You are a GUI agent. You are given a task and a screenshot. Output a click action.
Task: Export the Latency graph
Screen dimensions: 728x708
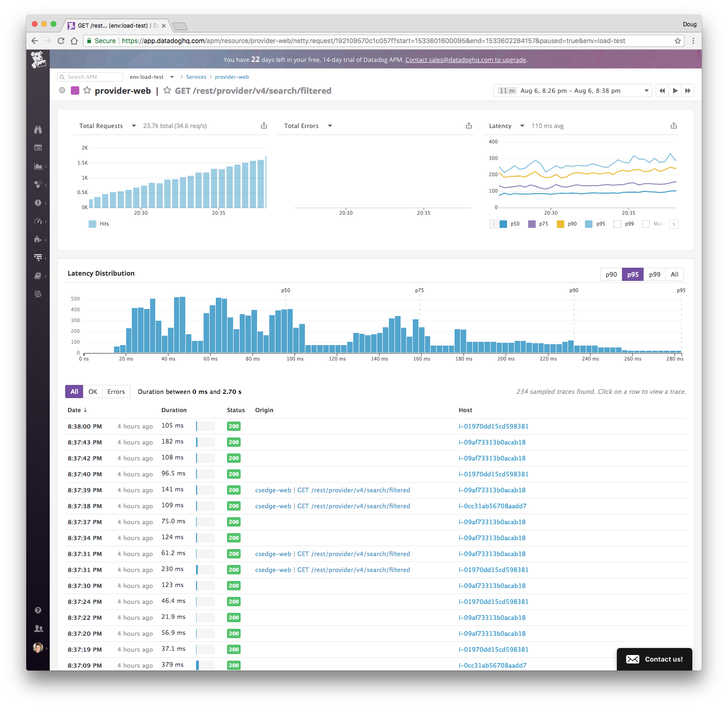(x=674, y=126)
